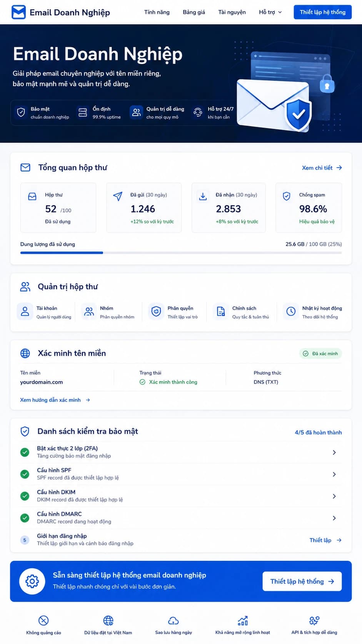The height and width of the screenshot is (644, 362).
Task: Click the Khả năng mở rộng chart icon
Action: [243, 621]
